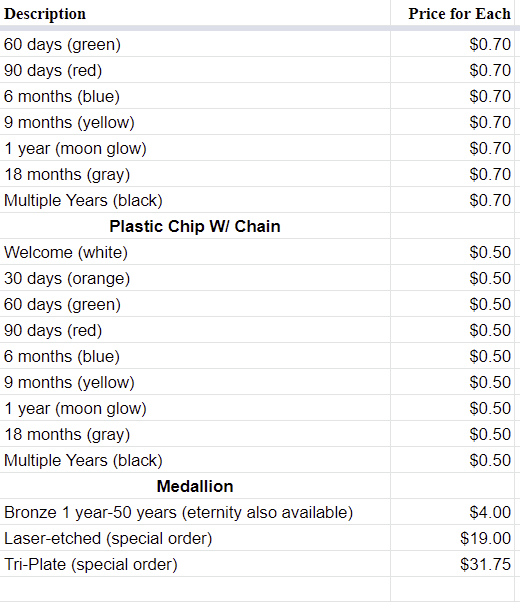Click the first 6 months (blue) cell

coord(195,96)
